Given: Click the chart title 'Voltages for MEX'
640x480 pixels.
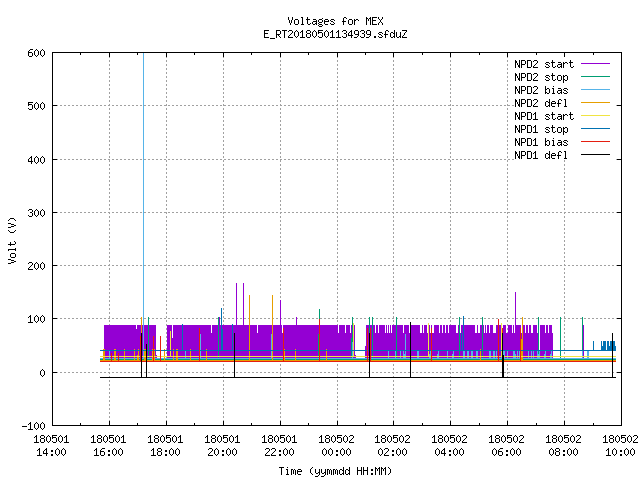Looking at the screenshot, I should [335, 21].
